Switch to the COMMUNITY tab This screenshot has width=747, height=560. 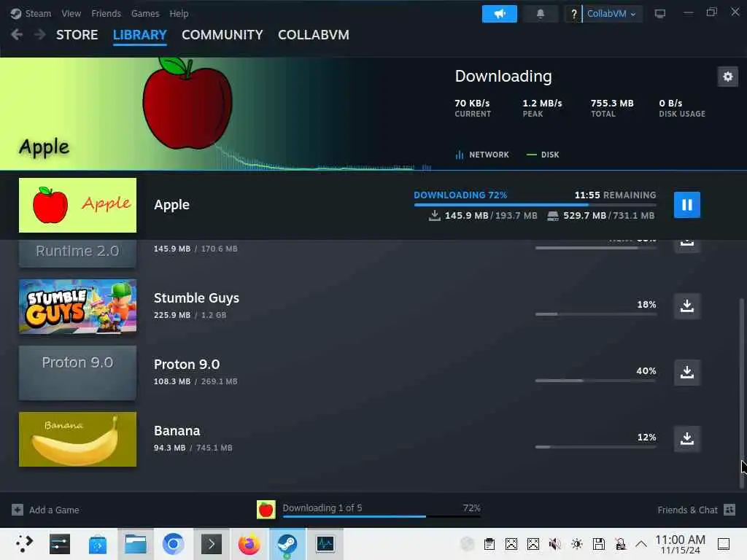222,35
